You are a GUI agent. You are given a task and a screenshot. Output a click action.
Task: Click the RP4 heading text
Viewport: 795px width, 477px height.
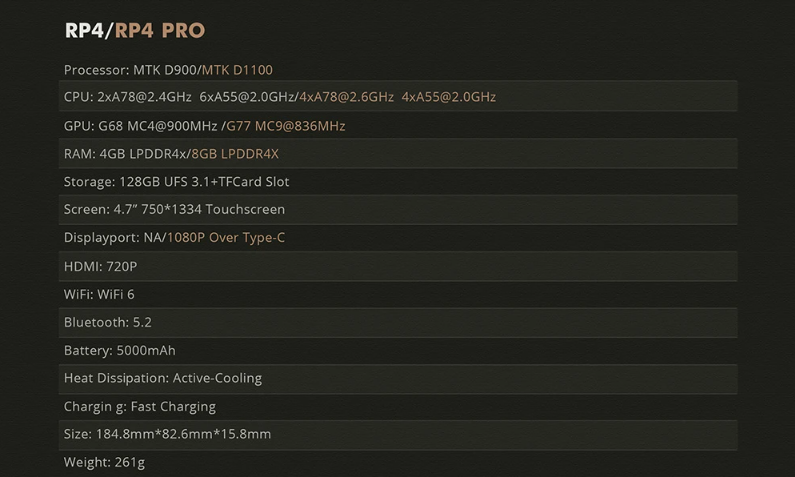pos(84,30)
